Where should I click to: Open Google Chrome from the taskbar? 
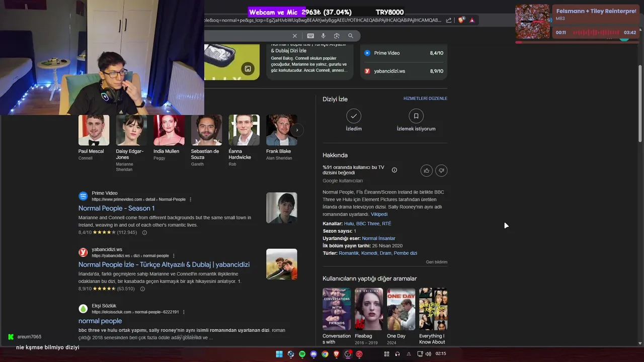(x=325, y=354)
